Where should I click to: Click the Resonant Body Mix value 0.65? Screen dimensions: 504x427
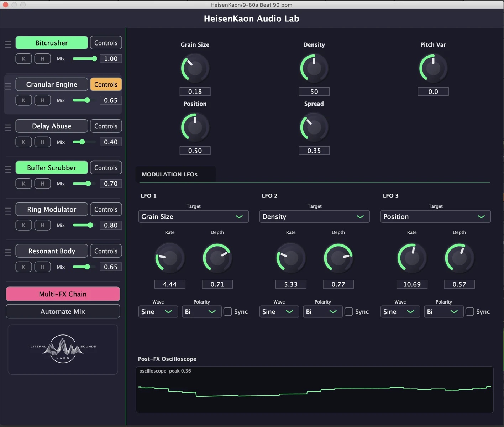(111, 267)
